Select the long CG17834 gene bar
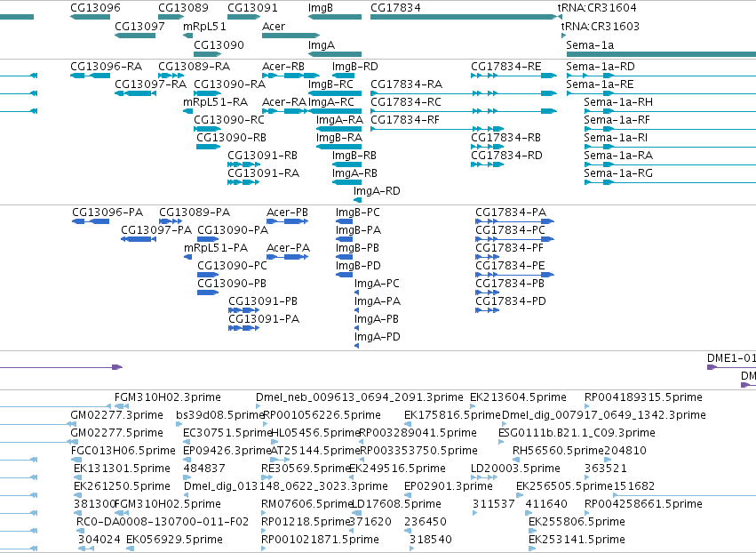756x553 pixels. [x=464, y=17]
